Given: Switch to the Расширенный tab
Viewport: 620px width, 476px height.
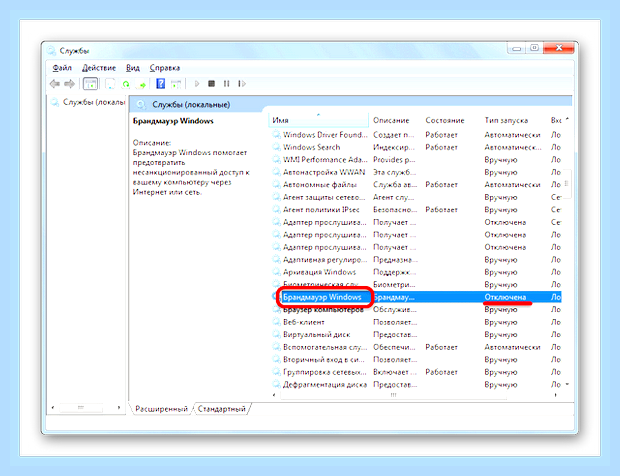Looking at the screenshot, I should [161, 409].
